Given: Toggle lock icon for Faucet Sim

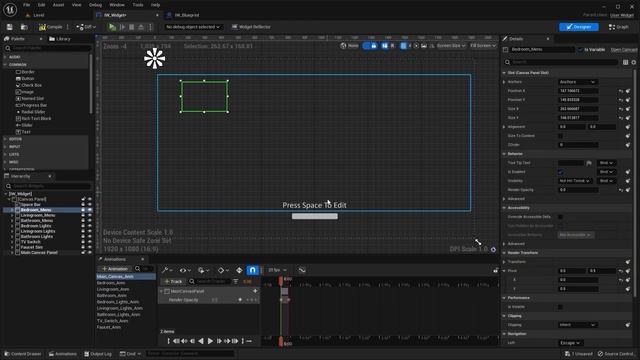Looking at the screenshot, I should point(83,247).
